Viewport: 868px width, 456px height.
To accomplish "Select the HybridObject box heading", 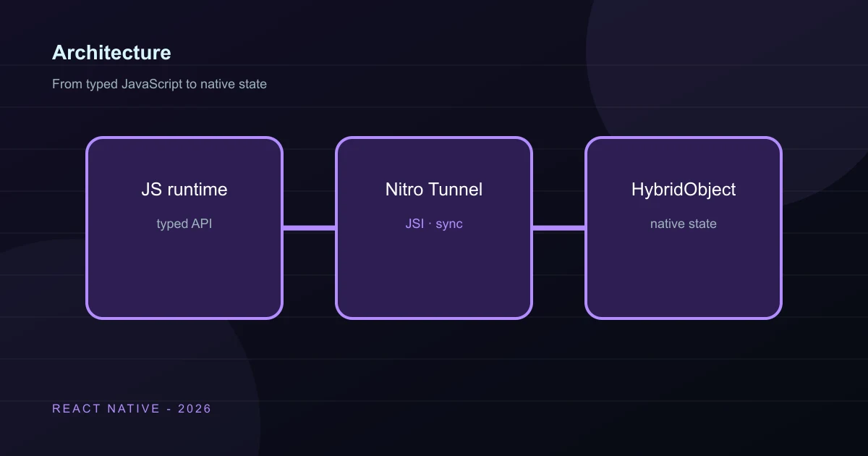I will [684, 190].
